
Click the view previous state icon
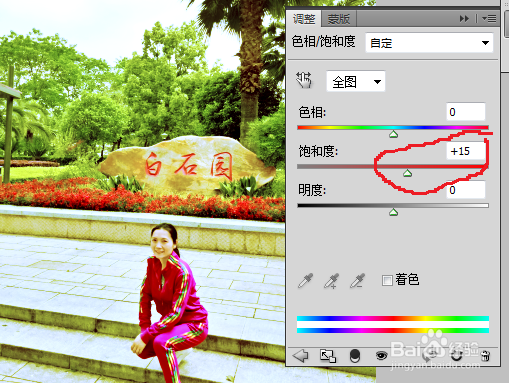(x=430, y=356)
